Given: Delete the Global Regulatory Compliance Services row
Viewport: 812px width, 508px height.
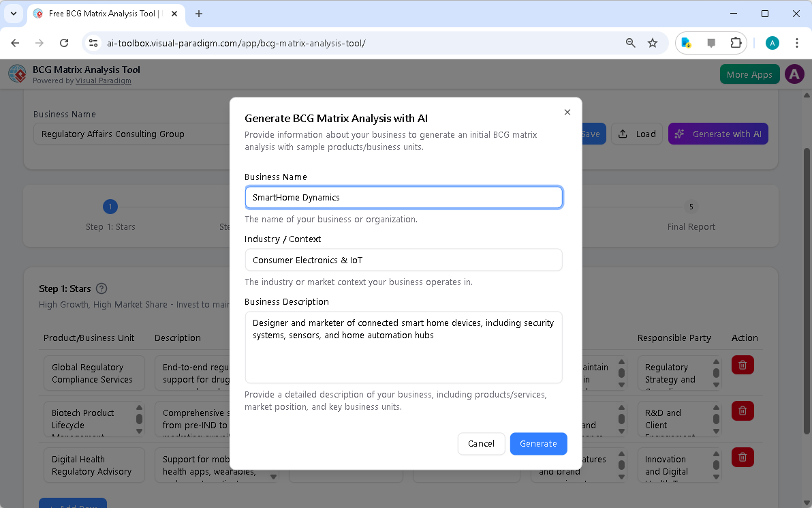Looking at the screenshot, I should [742, 365].
